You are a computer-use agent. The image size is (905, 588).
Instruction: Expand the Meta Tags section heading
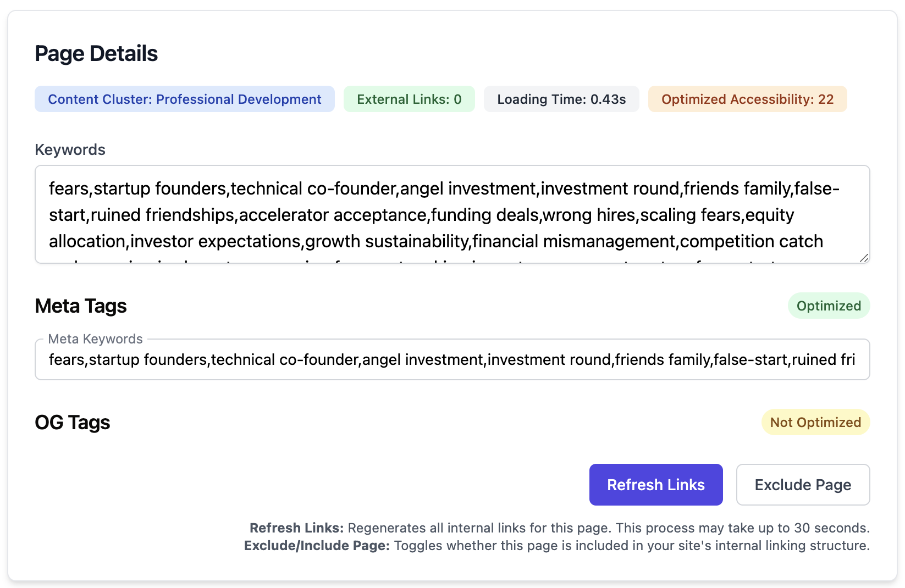pos(81,306)
